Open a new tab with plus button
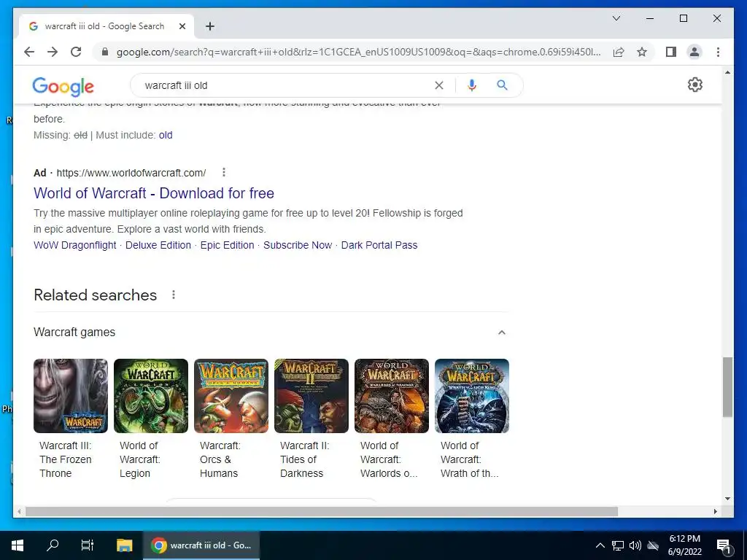Screen dimensions: 747x560 (x=210, y=26)
